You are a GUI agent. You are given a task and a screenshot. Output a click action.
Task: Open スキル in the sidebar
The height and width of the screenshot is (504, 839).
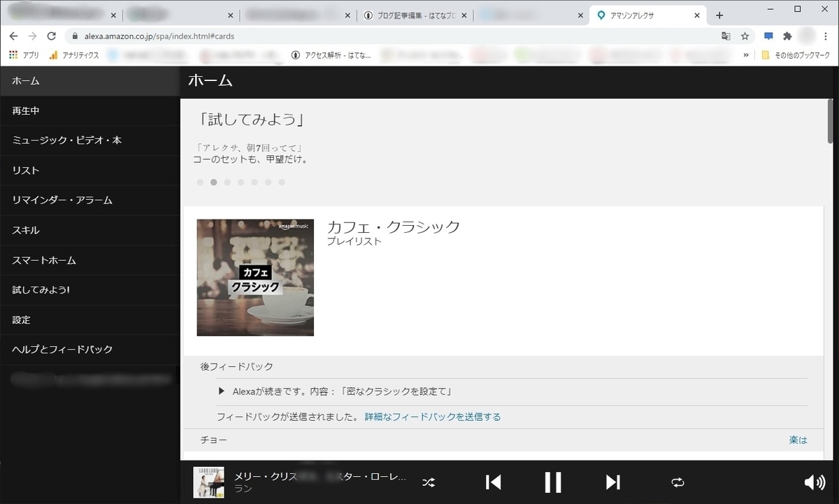pos(89,230)
